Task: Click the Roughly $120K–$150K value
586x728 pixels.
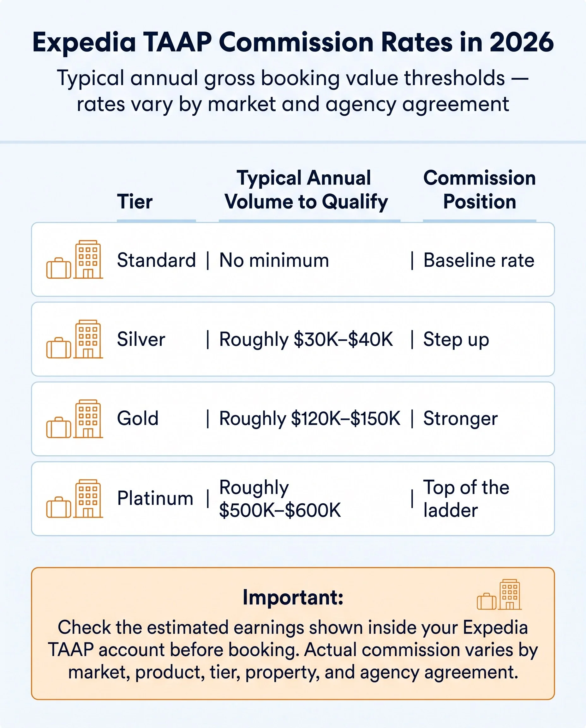Action: (x=310, y=419)
